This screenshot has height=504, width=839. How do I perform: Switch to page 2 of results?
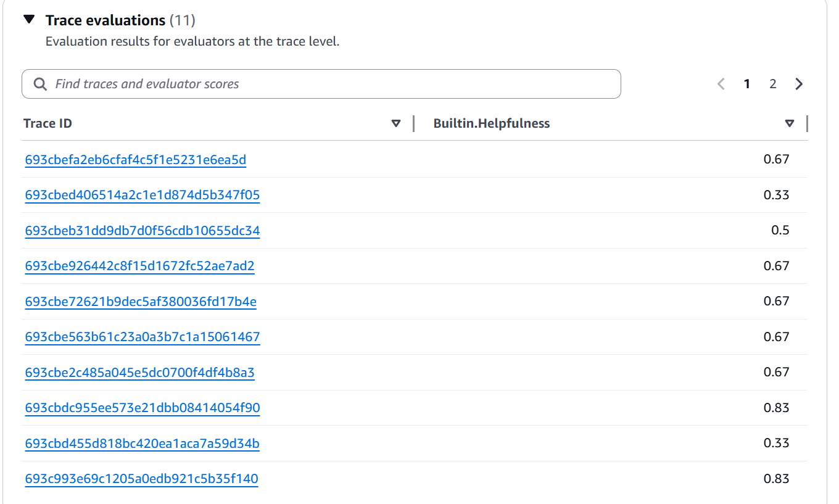(x=773, y=84)
